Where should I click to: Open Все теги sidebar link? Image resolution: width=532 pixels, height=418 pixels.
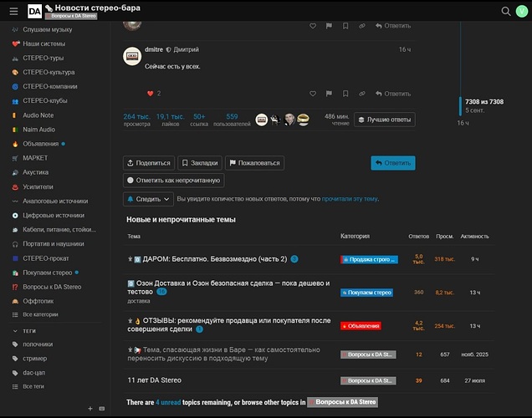click(33, 386)
